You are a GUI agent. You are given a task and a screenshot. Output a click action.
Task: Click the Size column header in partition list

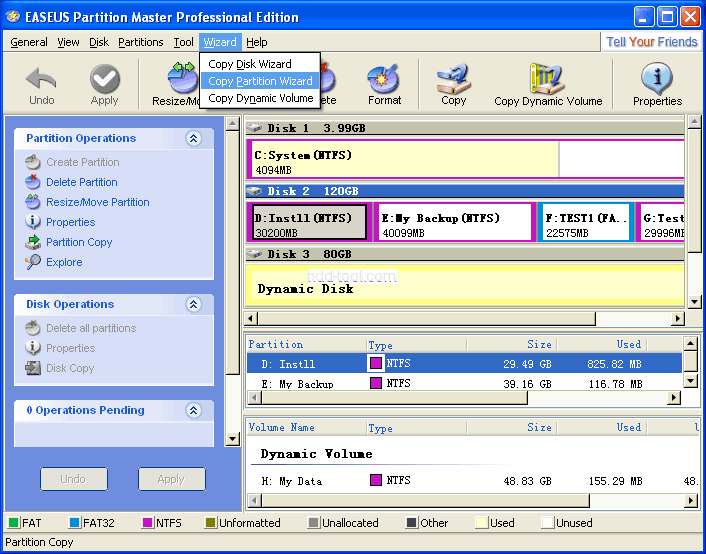[512, 345]
